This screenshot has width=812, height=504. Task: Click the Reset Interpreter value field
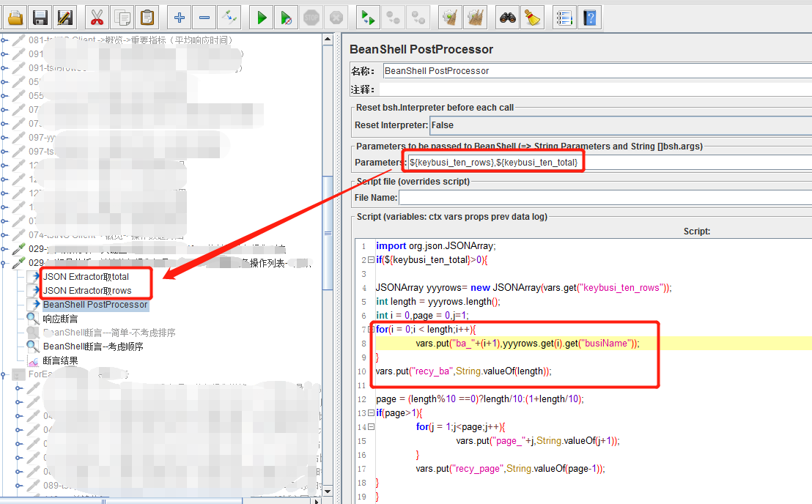(x=621, y=125)
